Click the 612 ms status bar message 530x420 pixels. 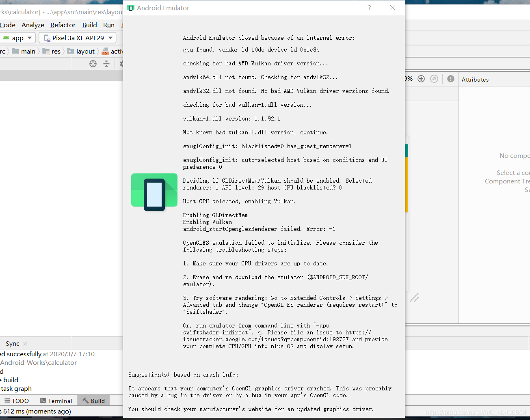(36, 411)
